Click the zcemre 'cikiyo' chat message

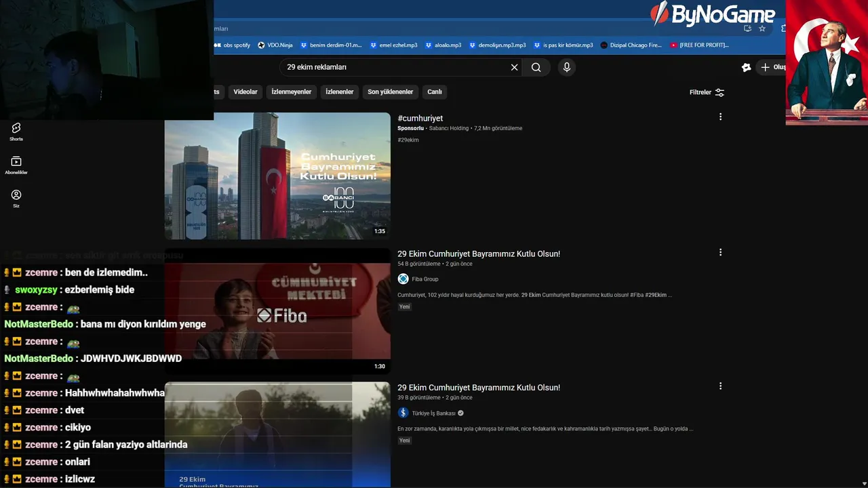(x=78, y=428)
